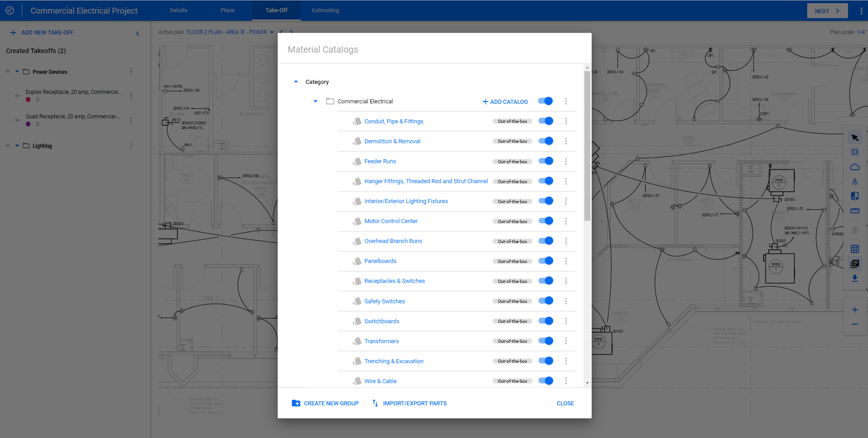Turn off the Transformers catalog

546,341
